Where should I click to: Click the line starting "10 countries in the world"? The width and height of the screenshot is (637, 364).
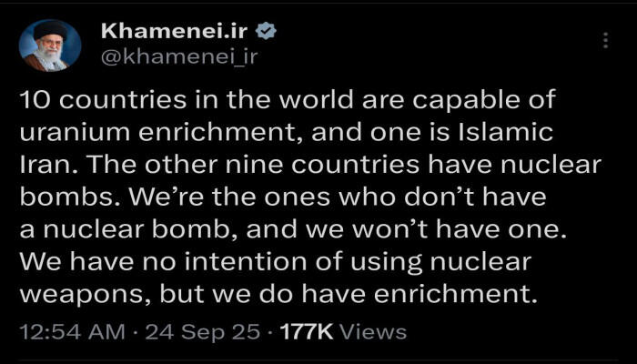click(288, 100)
